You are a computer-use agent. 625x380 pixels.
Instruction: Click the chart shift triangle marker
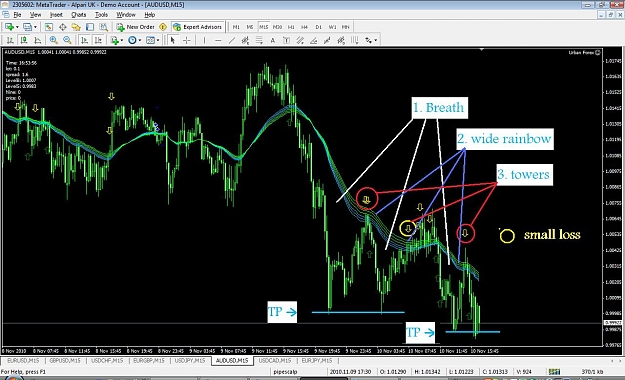(x=482, y=50)
